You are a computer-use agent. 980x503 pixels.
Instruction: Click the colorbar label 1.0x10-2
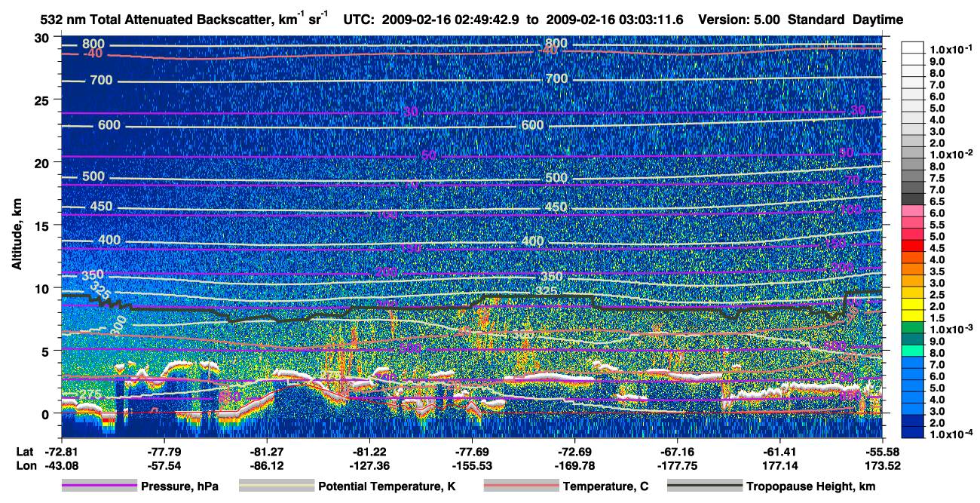click(951, 154)
